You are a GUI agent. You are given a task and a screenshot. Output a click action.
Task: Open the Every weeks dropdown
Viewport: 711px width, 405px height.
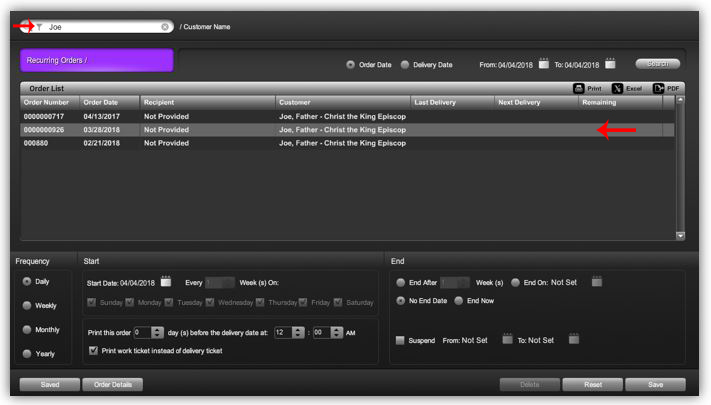220,283
